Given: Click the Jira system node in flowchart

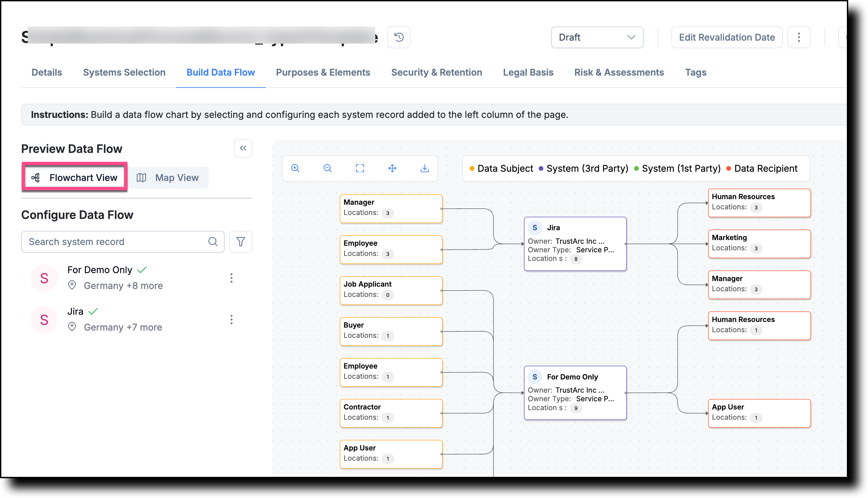Looking at the screenshot, I should pos(575,243).
